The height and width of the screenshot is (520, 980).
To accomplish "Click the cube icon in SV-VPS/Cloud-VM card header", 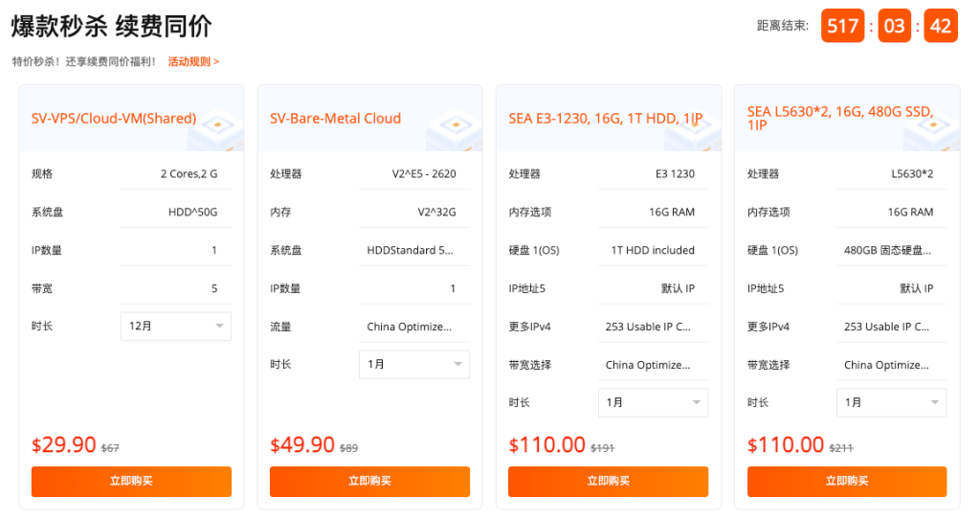I will [x=215, y=130].
